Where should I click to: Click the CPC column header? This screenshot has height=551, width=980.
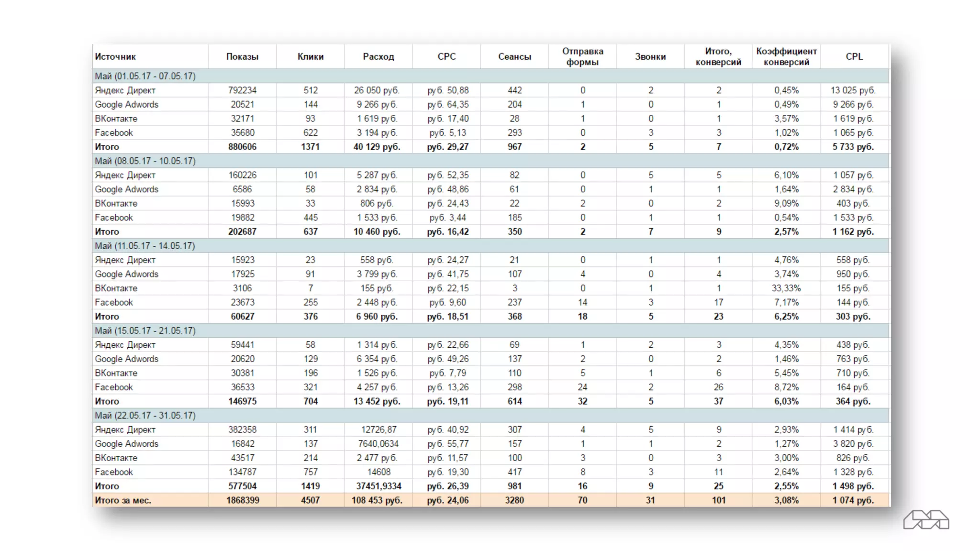click(x=446, y=56)
